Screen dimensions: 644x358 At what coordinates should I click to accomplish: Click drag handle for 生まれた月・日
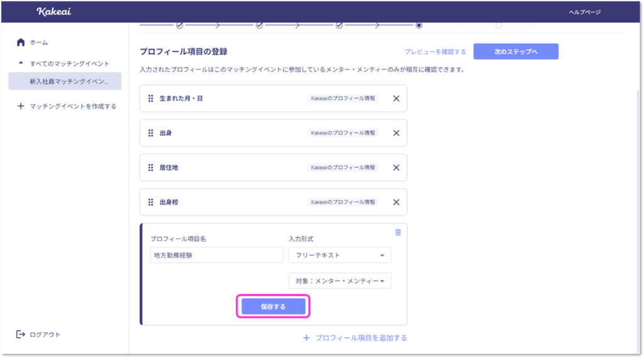coord(150,99)
